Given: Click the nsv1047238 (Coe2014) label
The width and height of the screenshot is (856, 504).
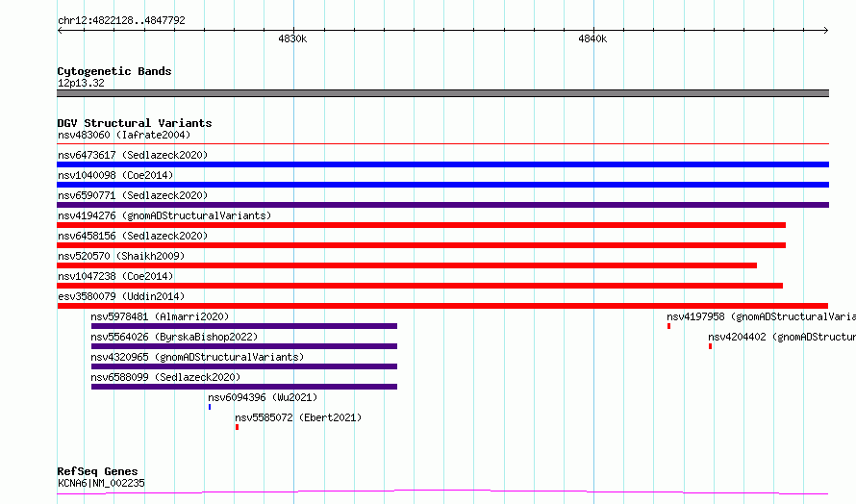Looking at the screenshot, I should click(x=115, y=276).
